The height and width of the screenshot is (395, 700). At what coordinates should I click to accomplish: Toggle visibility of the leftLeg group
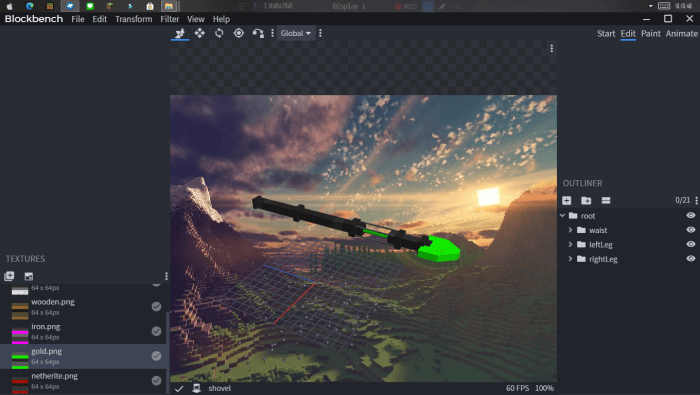click(x=691, y=244)
